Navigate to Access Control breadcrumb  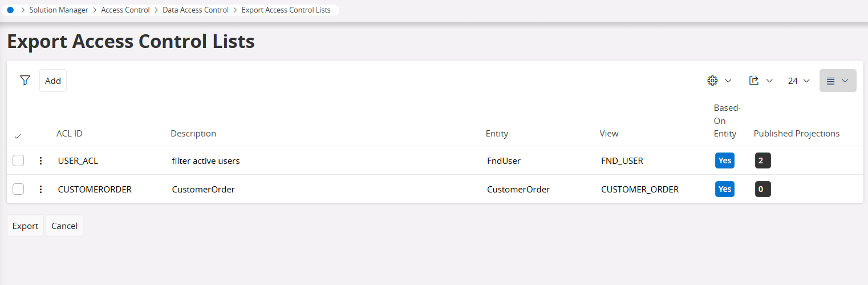[125, 10]
